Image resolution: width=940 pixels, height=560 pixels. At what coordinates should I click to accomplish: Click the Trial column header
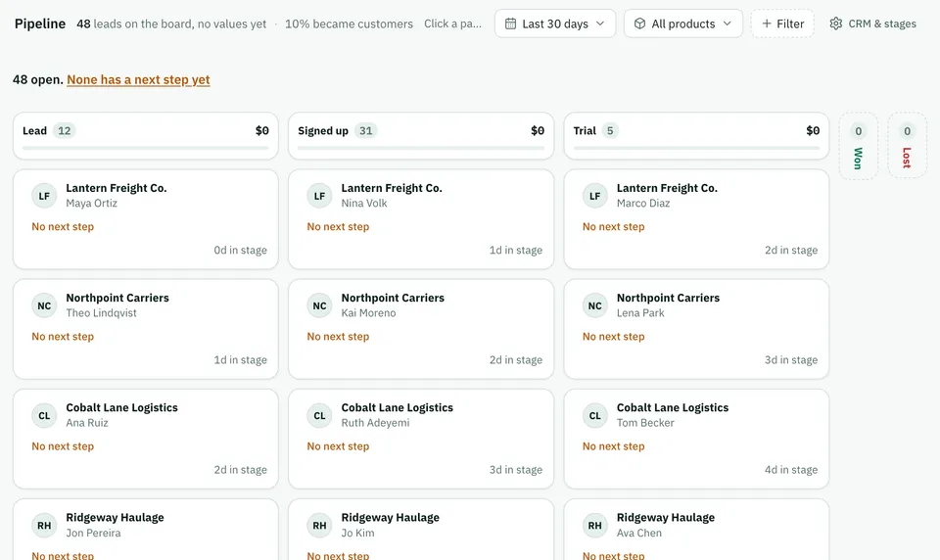click(696, 135)
